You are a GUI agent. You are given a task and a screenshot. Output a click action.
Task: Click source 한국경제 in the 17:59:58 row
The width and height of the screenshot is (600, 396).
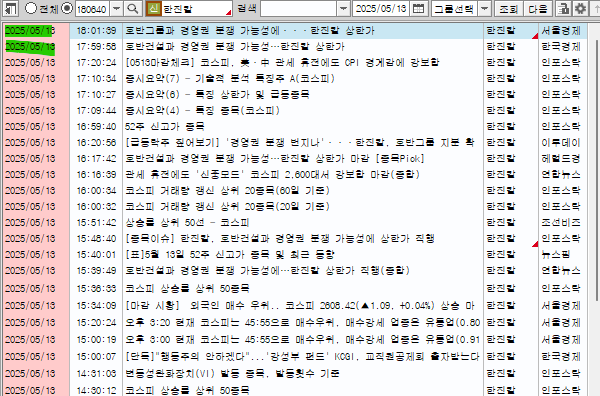(x=561, y=47)
